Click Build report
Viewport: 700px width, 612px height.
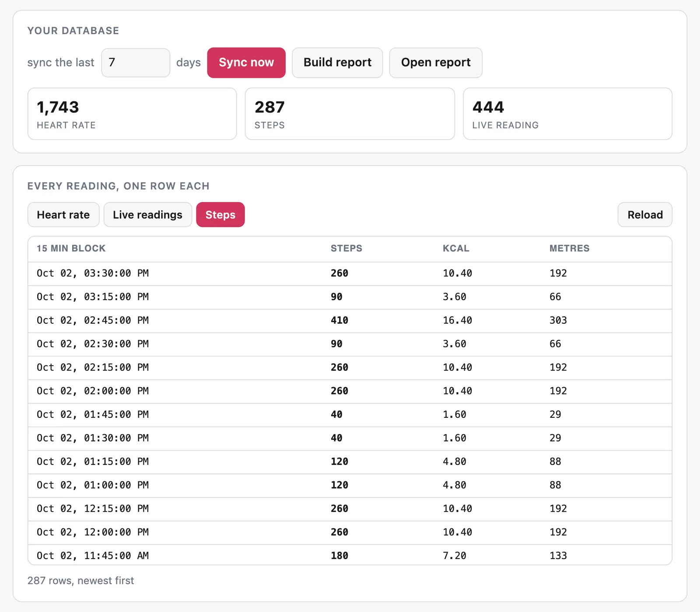click(337, 63)
